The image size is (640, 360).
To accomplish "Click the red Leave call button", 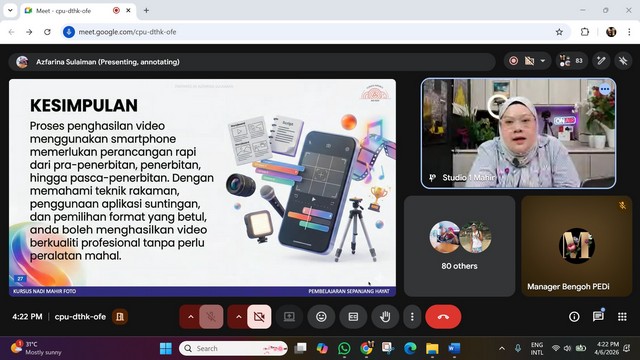I will click(x=443, y=317).
